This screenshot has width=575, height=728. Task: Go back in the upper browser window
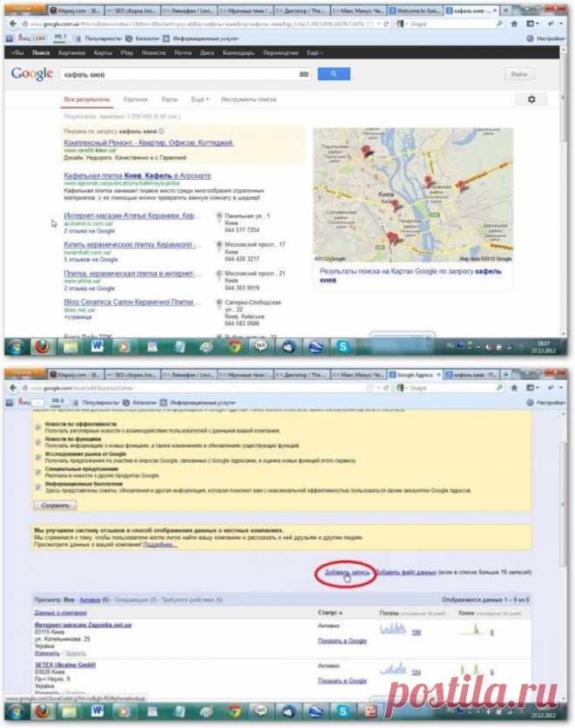13,24
